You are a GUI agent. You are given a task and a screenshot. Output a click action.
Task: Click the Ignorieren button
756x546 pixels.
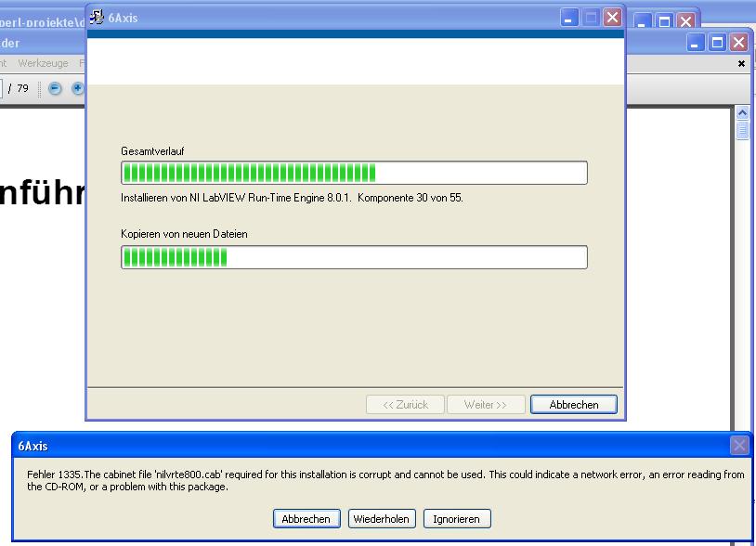457,518
